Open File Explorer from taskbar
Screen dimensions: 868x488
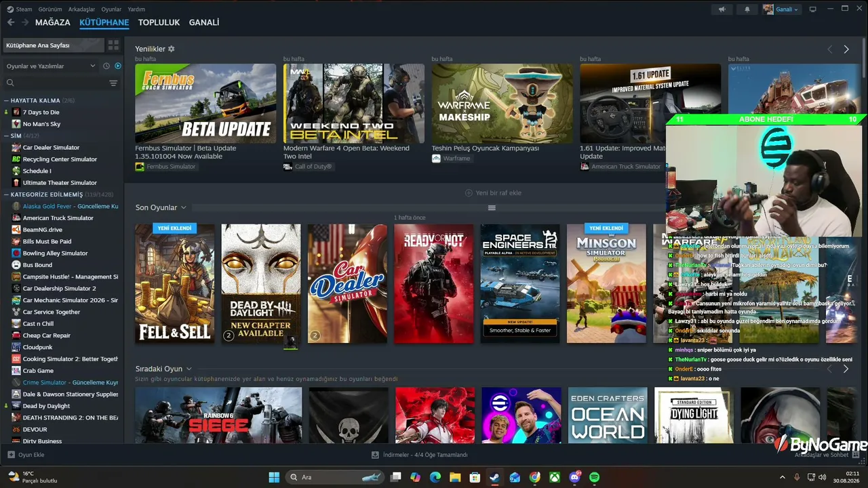pos(455,477)
